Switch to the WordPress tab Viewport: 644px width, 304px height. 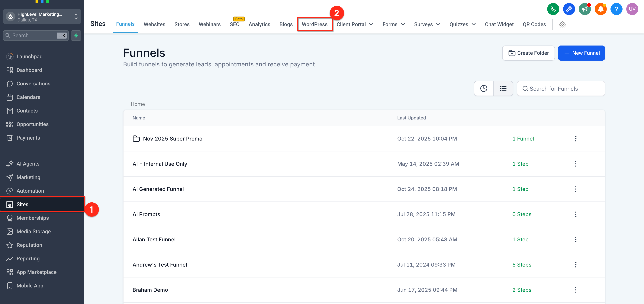(x=314, y=24)
